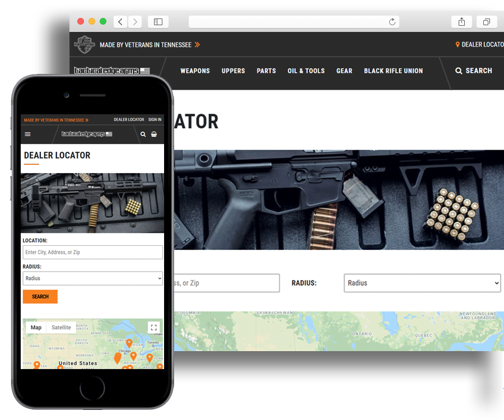Toggle the browser sidebar icon
Screen dimensions: 504x420
pos(158,22)
